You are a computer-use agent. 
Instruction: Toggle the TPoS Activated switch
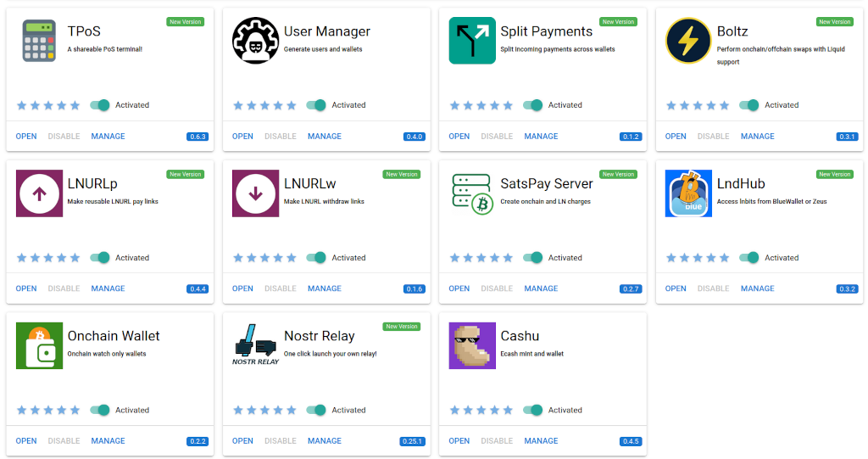point(100,104)
